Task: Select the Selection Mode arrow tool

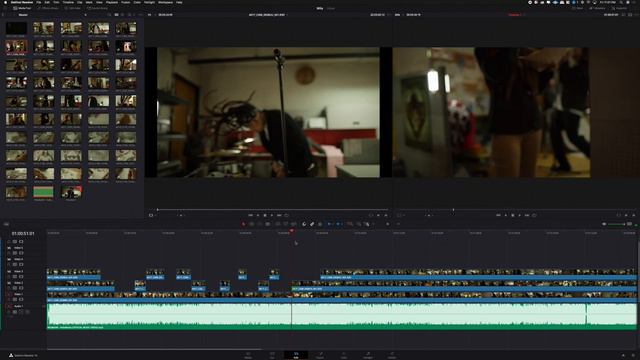Action: 244,224
